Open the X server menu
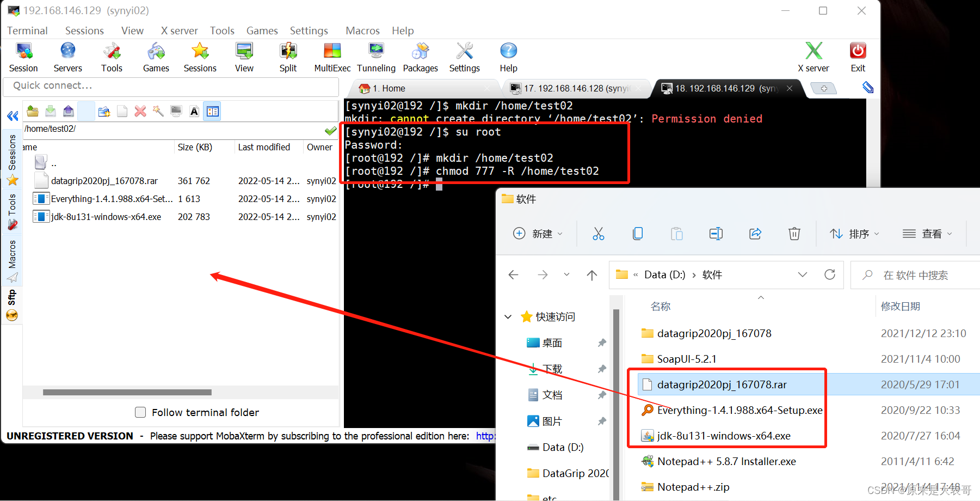The width and height of the screenshot is (980, 501). 179,30
